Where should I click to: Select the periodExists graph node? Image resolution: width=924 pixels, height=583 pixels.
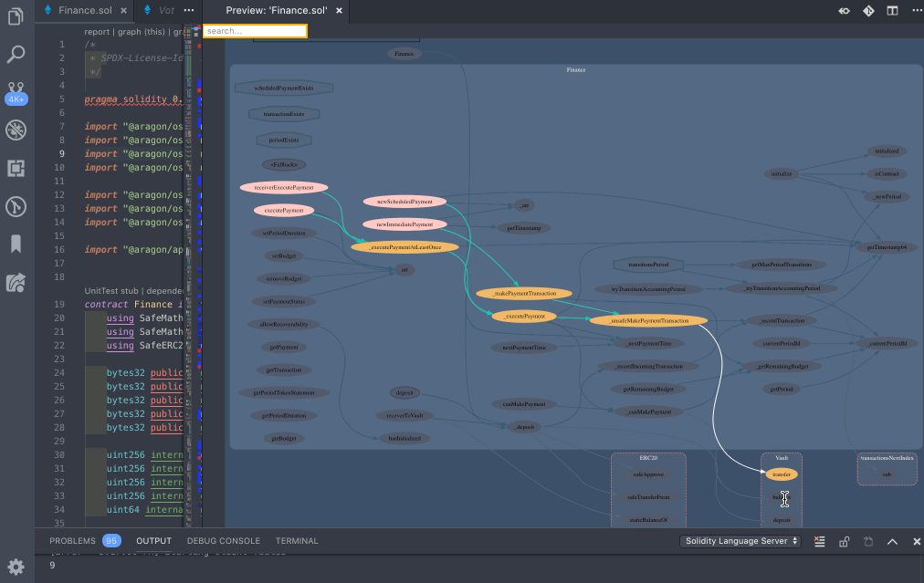click(x=283, y=141)
